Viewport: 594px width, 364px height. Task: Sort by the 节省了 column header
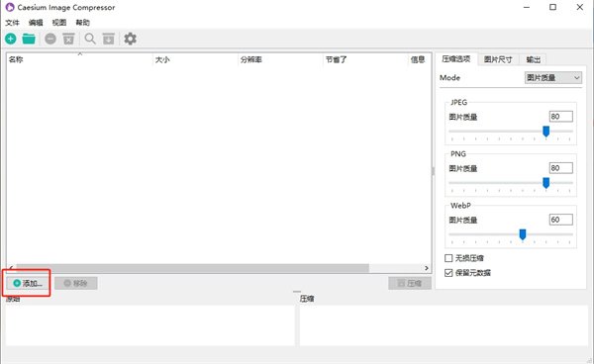pos(366,59)
